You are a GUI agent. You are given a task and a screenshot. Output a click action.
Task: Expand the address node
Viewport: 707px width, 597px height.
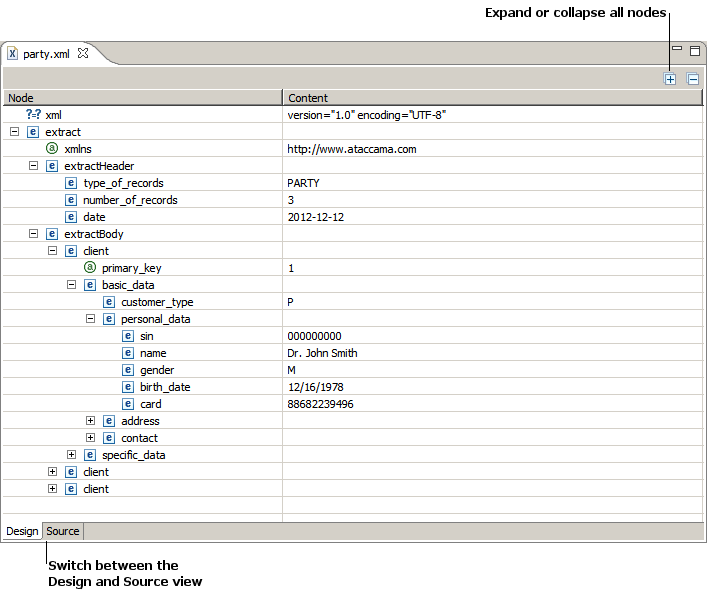tap(90, 421)
